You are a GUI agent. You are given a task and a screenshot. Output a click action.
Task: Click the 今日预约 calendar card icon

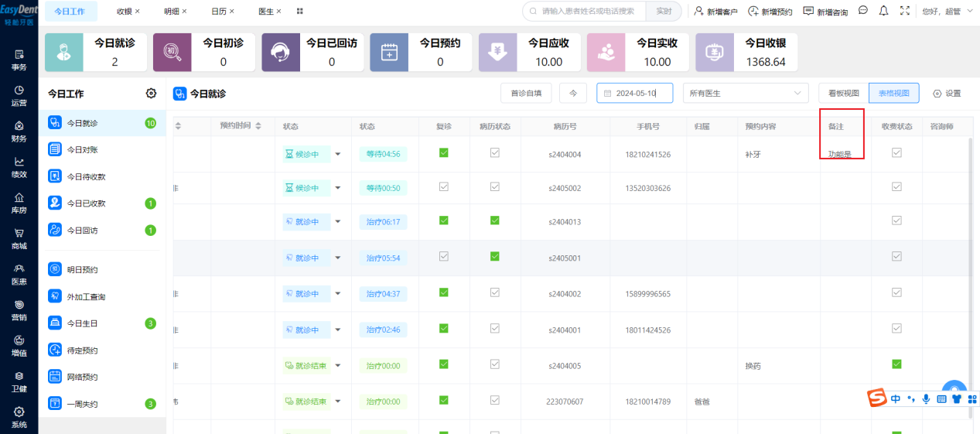(x=389, y=53)
